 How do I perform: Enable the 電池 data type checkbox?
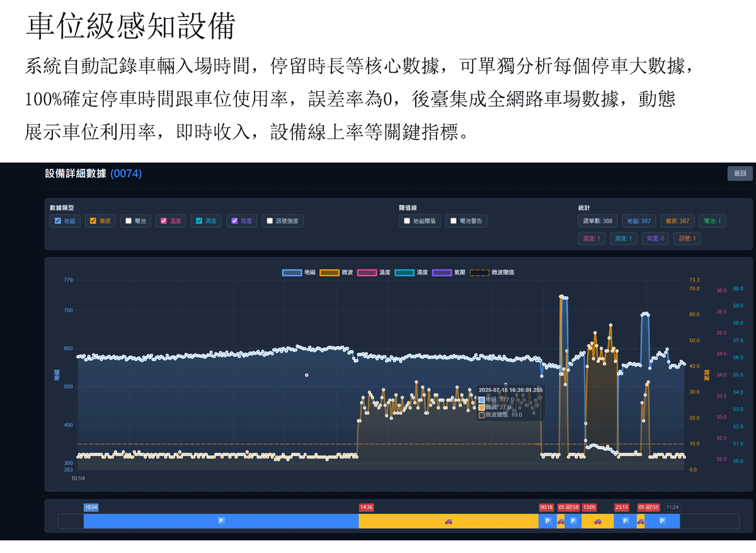point(129,221)
